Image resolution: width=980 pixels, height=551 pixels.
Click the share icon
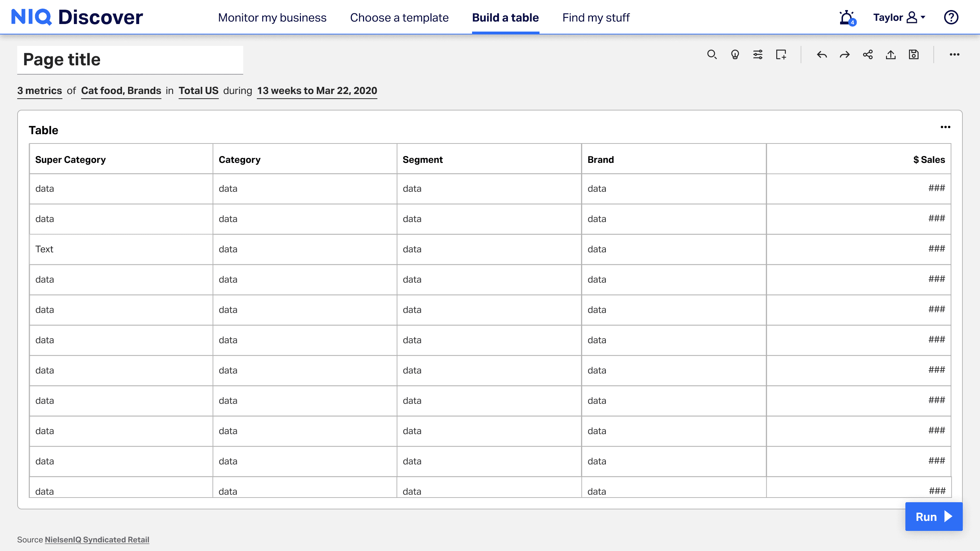868,55
